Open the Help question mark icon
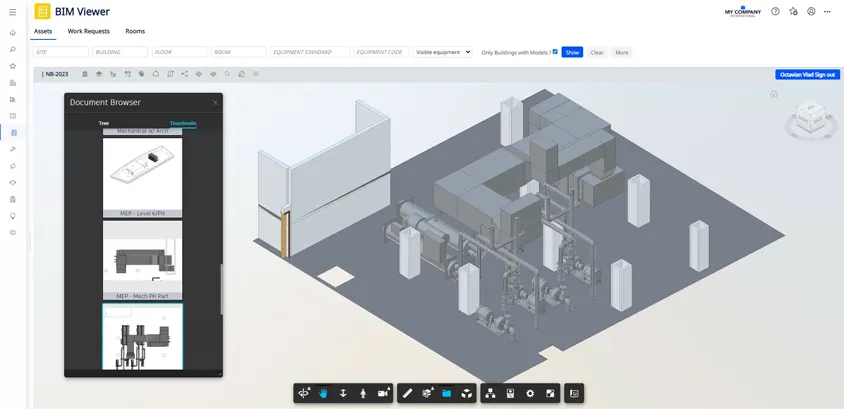This screenshot has width=844, height=409. pyautogui.click(x=775, y=11)
